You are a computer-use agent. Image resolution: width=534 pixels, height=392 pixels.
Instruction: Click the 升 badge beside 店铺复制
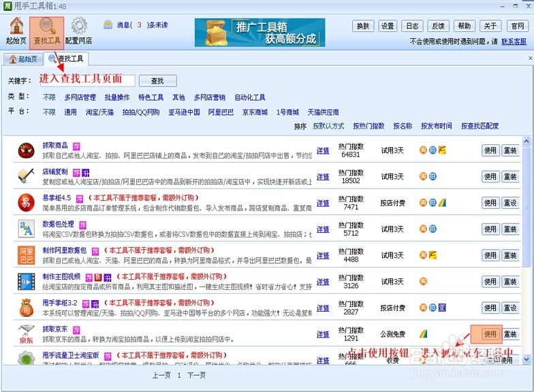[x=86, y=173]
